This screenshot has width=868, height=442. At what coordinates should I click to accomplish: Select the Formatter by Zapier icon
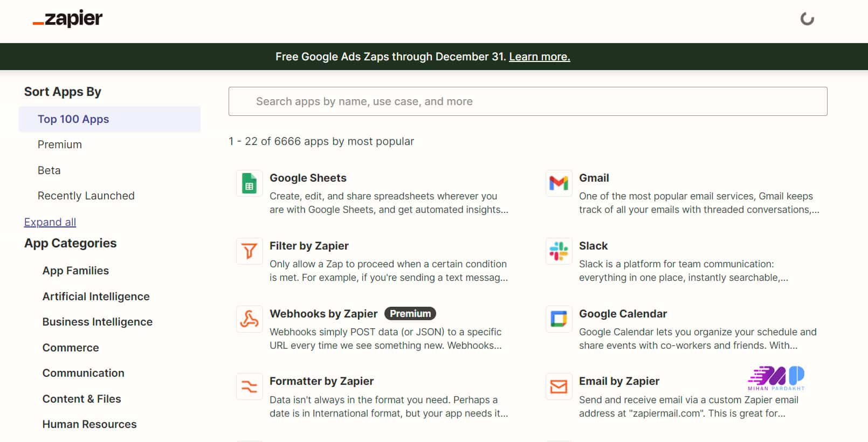[x=249, y=386]
